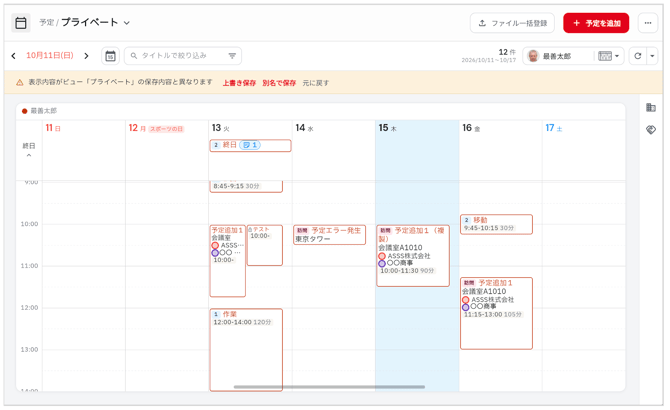Open the building icon in right sidebar
Image resolution: width=670 pixels, height=410 pixels.
click(x=651, y=108)
